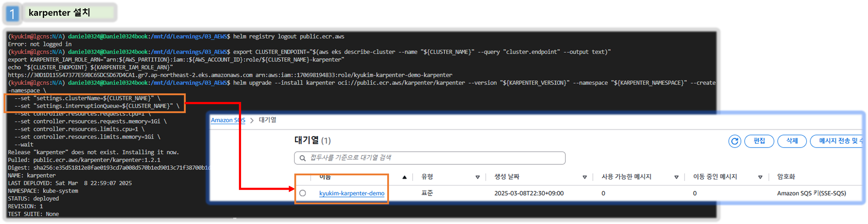868x224 pixels.
Task: Click the 'karpenter 설치' title text
Action: tap(59, 13)
